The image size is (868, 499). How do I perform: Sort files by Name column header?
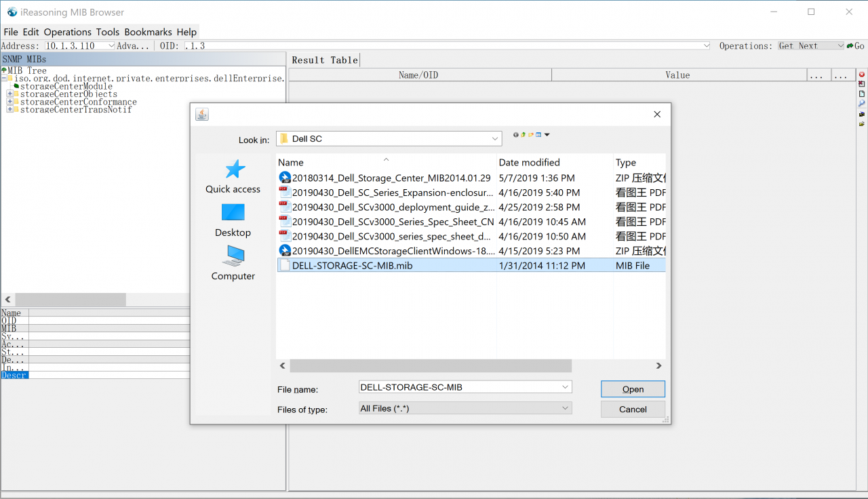[x=386, y=162]
